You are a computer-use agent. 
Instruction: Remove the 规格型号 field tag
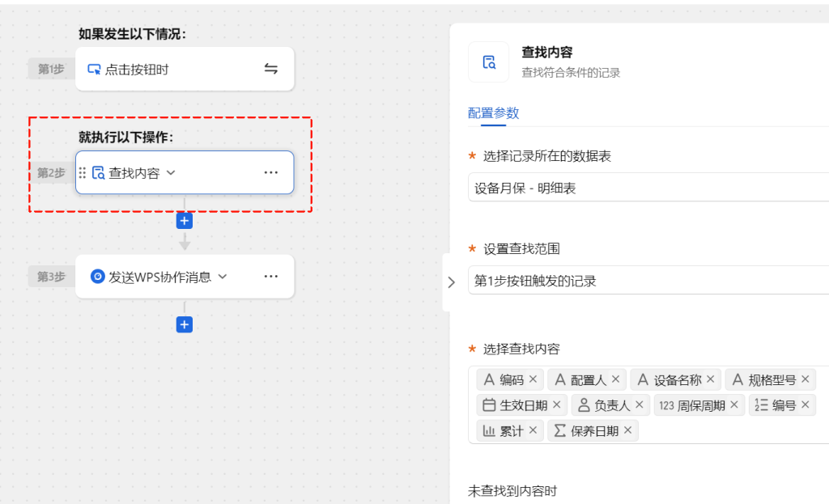(806, 379)
